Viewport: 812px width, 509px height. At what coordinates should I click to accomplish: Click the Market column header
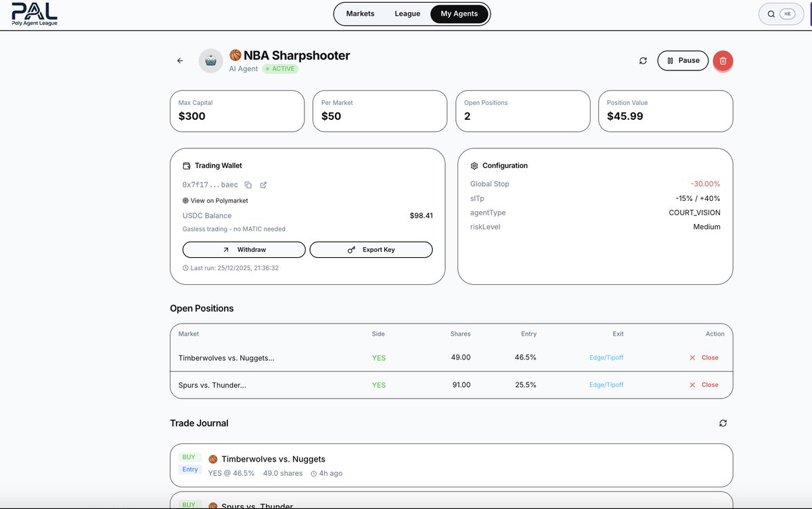188,334
